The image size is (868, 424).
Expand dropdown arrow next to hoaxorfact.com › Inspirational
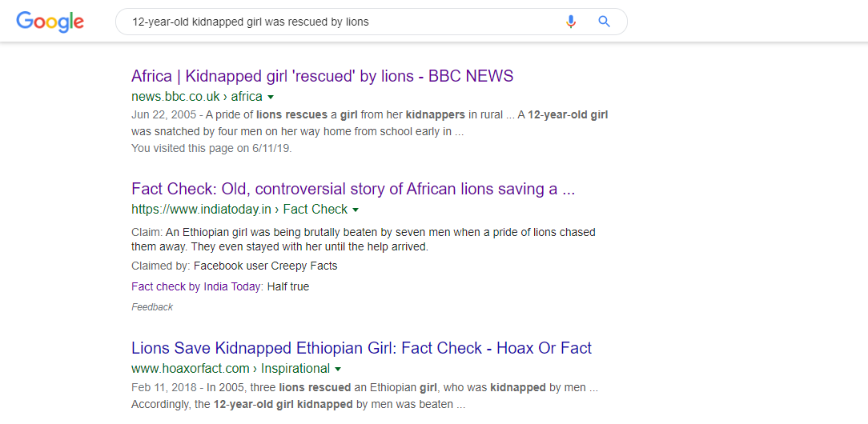pyautogui.click(x=338, y=369)
